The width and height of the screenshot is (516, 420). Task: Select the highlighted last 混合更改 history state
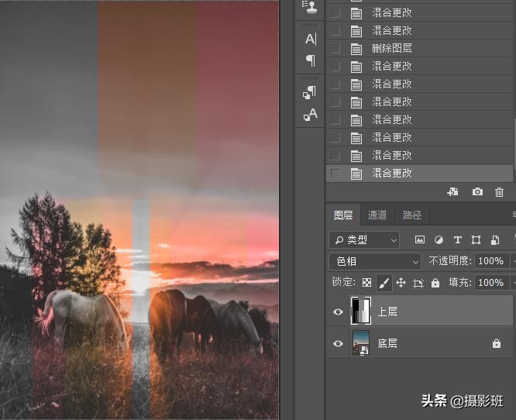coord(420,174)
